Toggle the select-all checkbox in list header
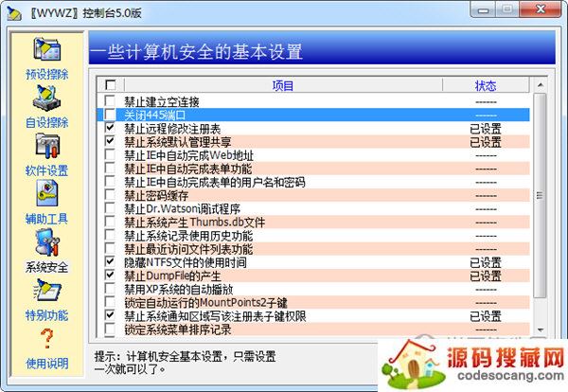 (x=110, y=85)
